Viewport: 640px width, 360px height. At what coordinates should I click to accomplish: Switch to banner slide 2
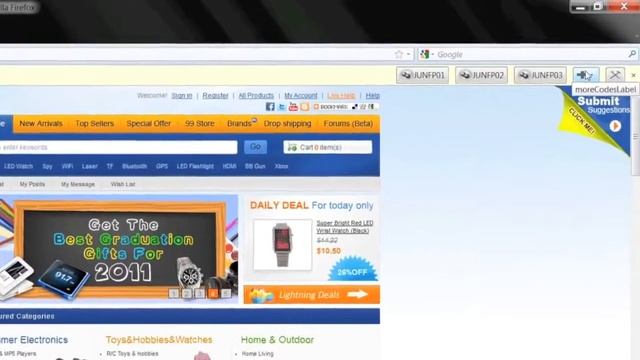click(187, 293)
